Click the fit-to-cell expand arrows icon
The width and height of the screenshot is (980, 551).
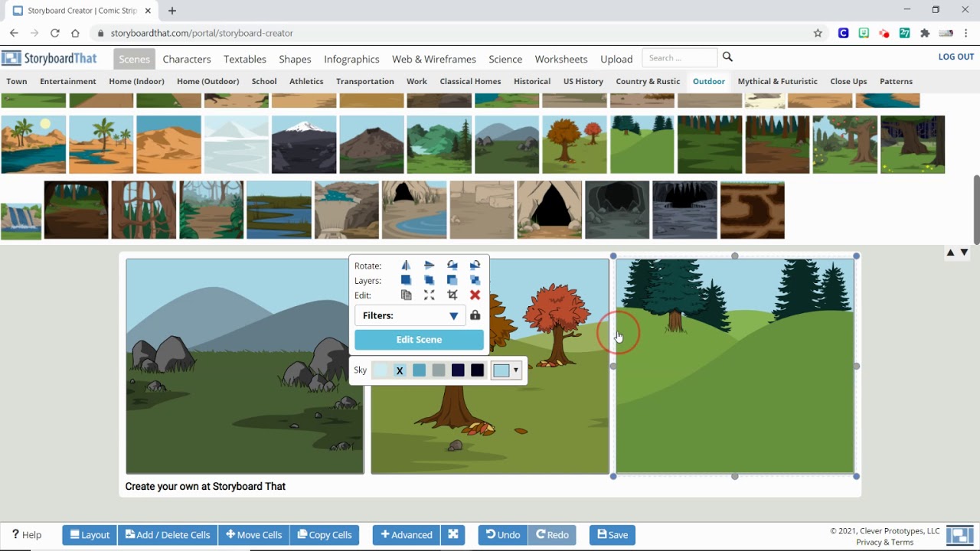pos(429,295)
